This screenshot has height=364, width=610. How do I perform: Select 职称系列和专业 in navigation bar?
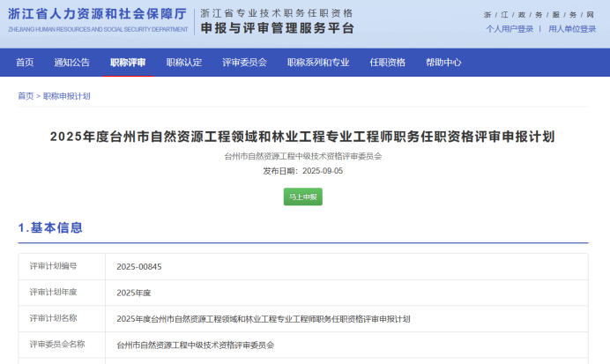click(317, 63)
